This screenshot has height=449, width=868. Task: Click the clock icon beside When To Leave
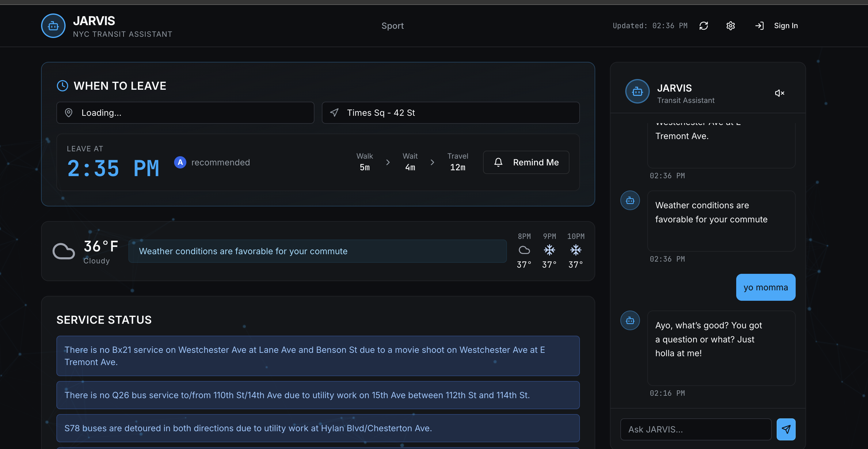pos(62,86)
